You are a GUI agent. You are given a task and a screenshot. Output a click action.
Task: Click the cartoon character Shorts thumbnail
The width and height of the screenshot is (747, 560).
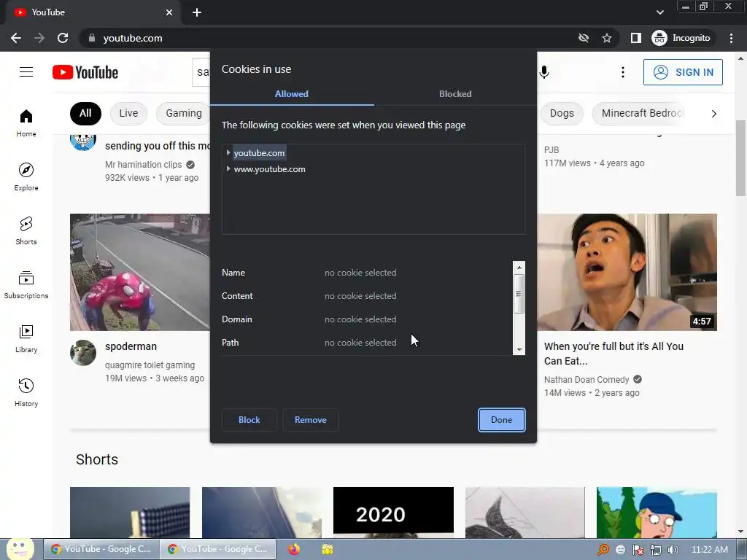pyautogui.click(x=657, y=513)
